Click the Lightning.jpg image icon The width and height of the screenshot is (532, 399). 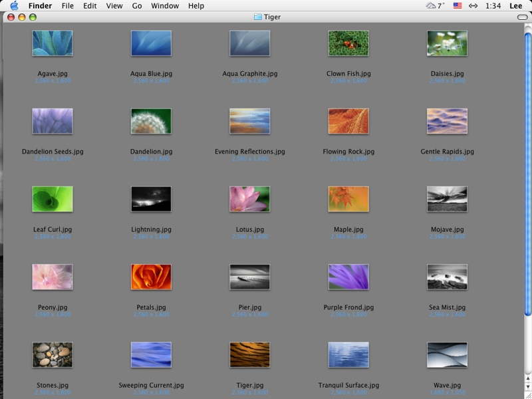point(151,199)
